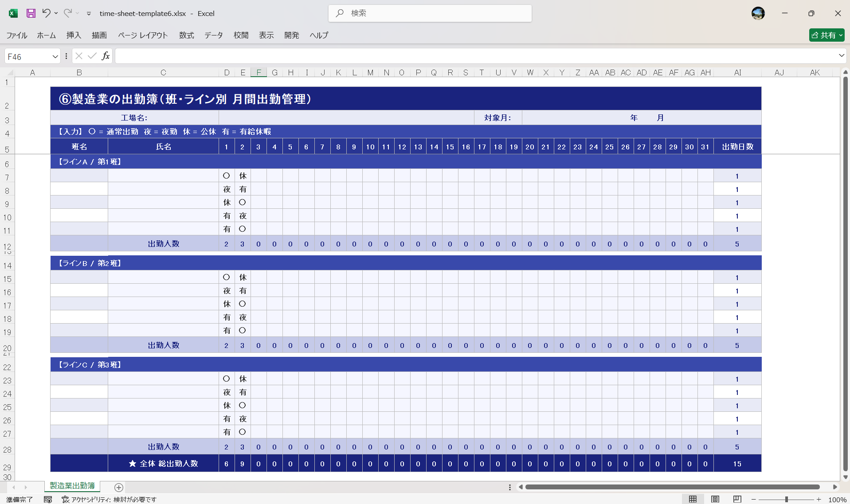The image size is (850, 504).
Task: Click the vertical scrollbar thumb
Action: [x=845, y=273]
